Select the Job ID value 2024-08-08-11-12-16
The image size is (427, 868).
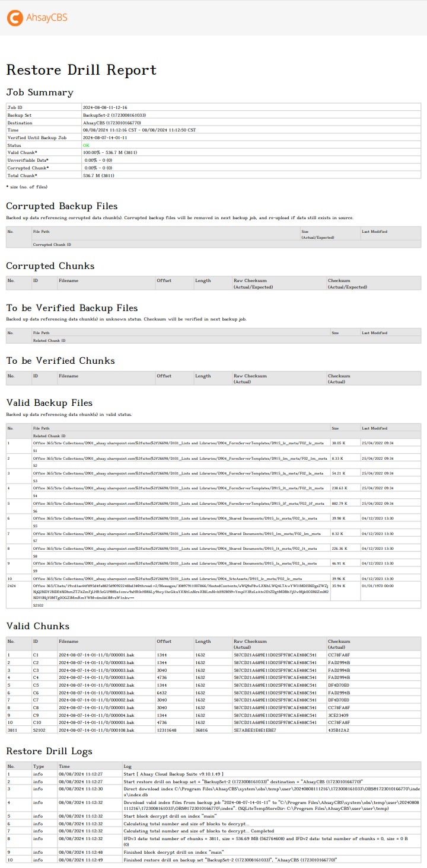[105, 107]
